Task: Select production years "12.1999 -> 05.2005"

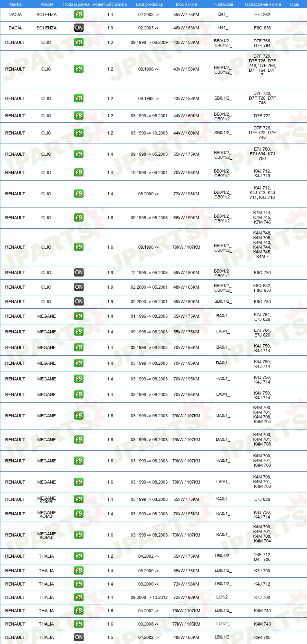Action: [x=149, y=273]
